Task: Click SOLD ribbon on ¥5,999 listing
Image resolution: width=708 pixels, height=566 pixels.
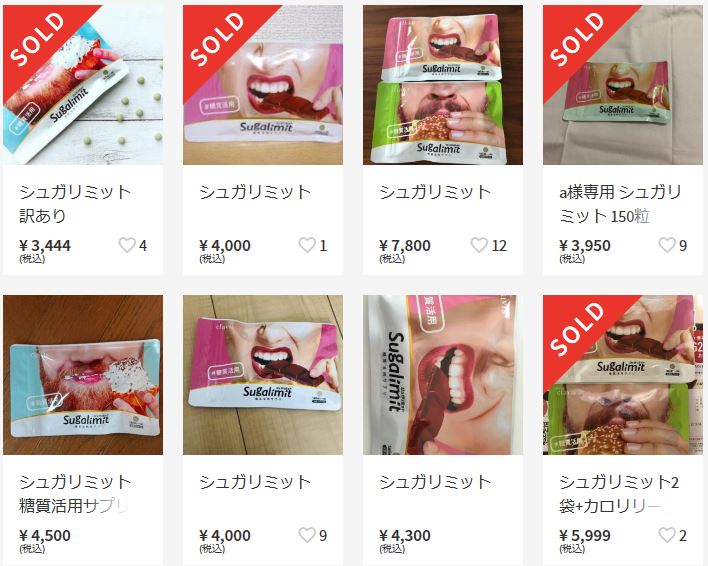Action: (x=577, y=328)
